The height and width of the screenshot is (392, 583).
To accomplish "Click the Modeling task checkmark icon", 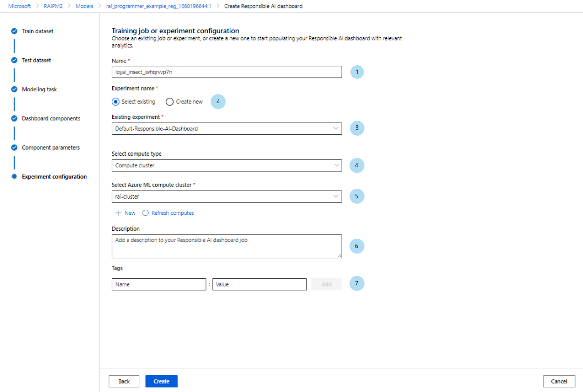I will (14, 89).
